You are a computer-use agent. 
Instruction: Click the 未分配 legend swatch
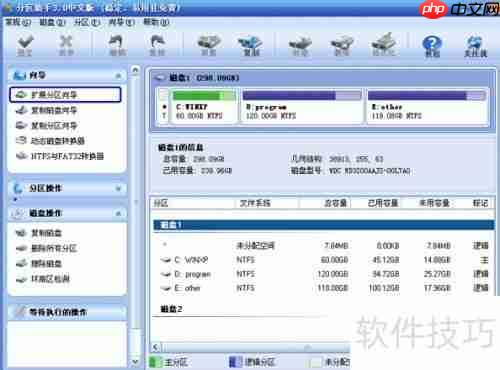316,362
